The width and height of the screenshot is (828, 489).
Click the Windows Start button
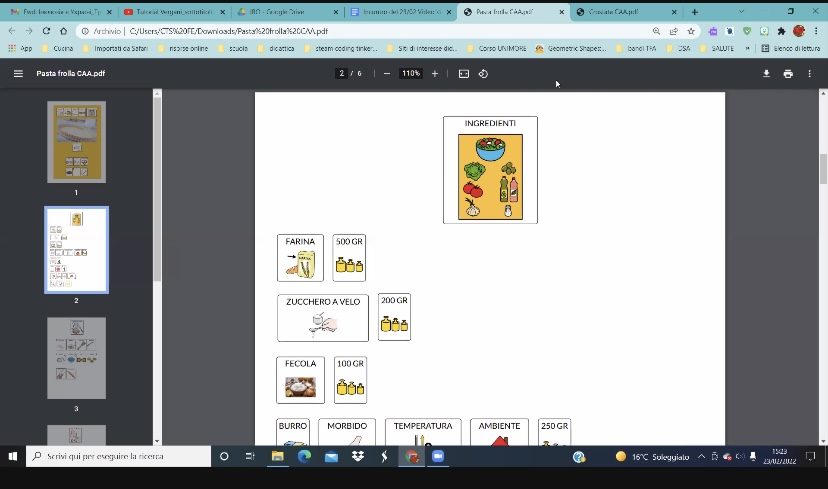click(13, 456)
